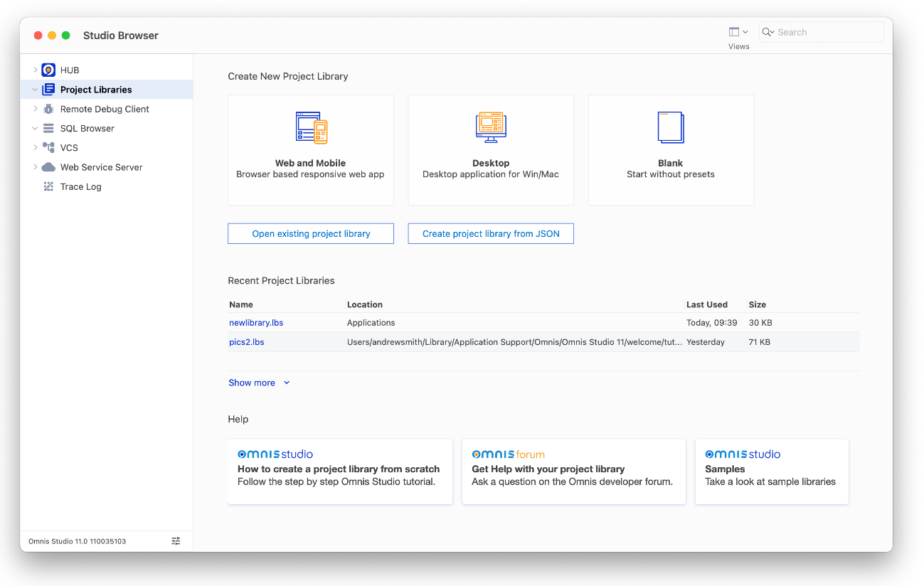Click the 30 KB size cell

(x=760, y=323)
